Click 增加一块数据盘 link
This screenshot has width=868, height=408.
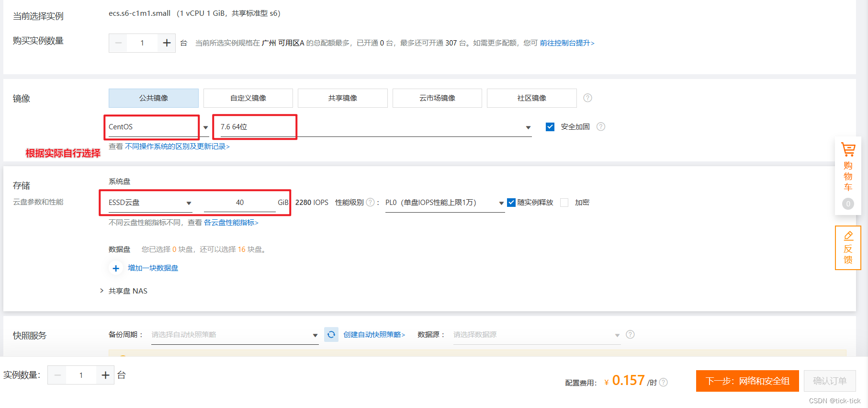[153, 268]
